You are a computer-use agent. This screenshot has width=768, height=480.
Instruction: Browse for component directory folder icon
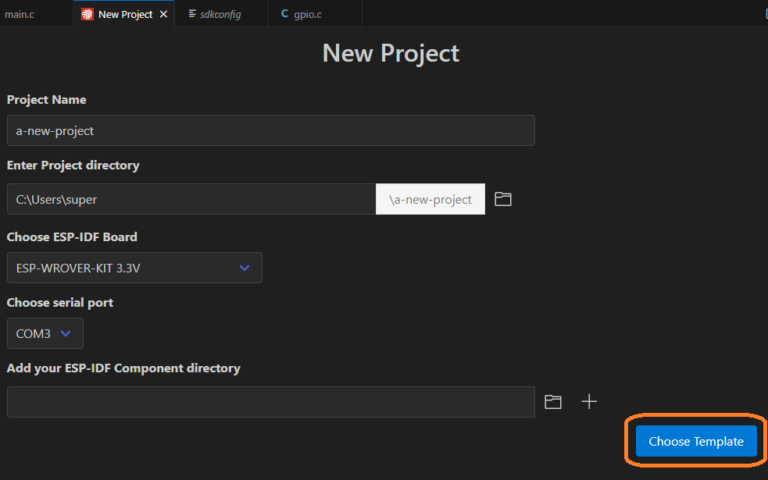coord(553,402)
